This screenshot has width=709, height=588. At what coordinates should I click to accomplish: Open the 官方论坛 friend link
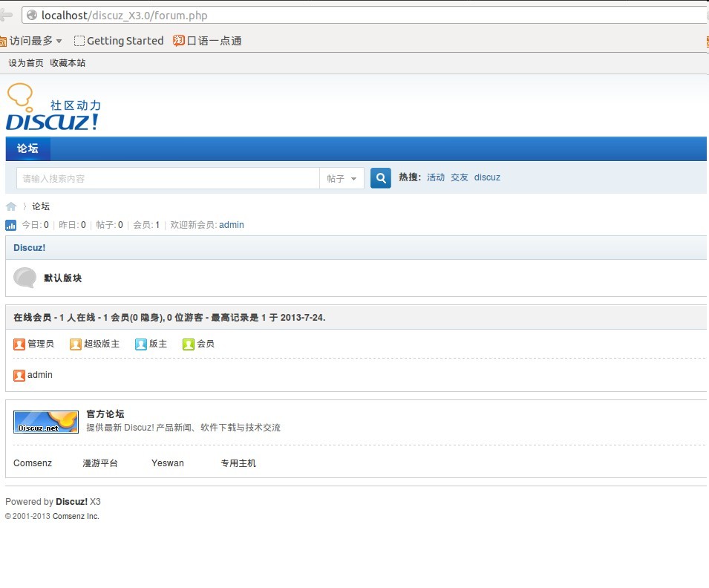coord(105,414)
